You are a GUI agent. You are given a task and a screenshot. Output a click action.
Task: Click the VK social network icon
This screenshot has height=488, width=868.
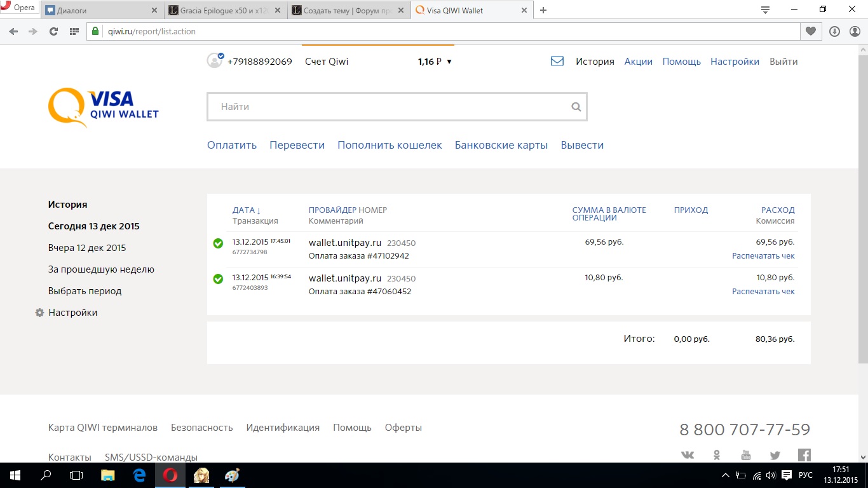click(688, 455)
